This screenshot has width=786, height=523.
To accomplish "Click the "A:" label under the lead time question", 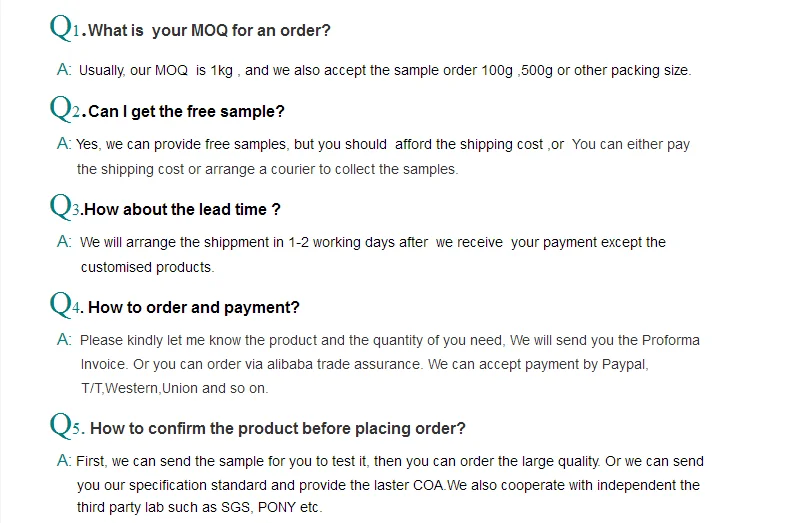I will pos(64,241).
